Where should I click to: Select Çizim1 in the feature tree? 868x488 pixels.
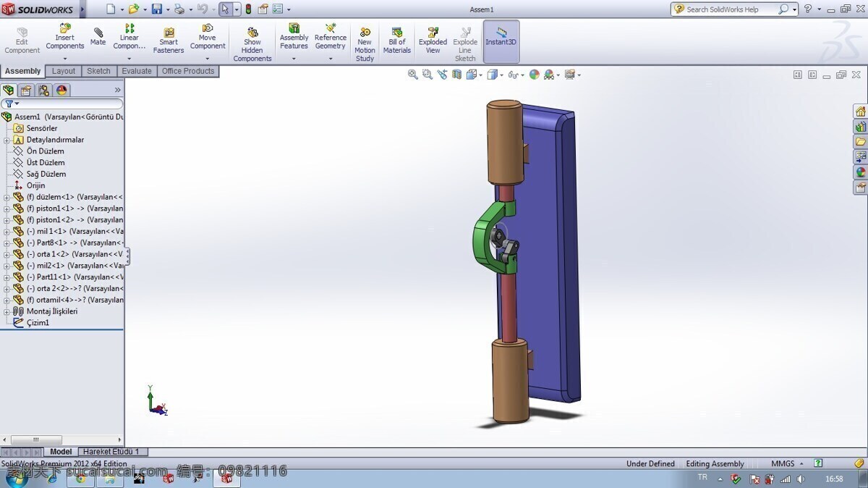coord(38,323)
